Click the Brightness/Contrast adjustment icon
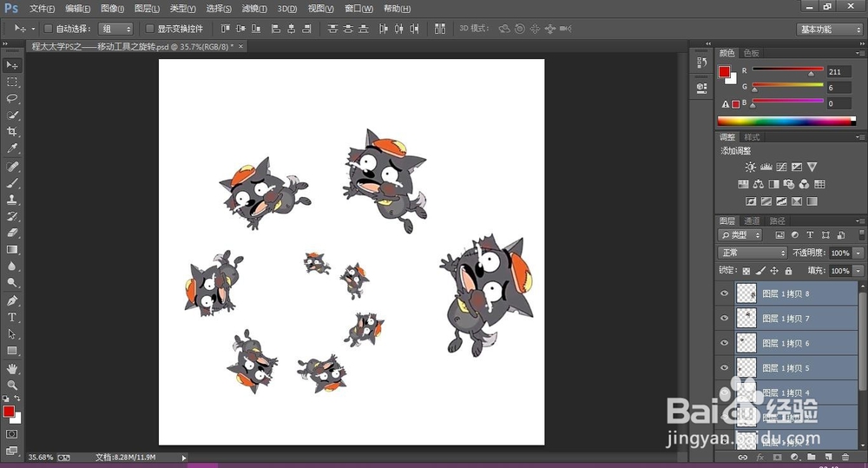 750,167
